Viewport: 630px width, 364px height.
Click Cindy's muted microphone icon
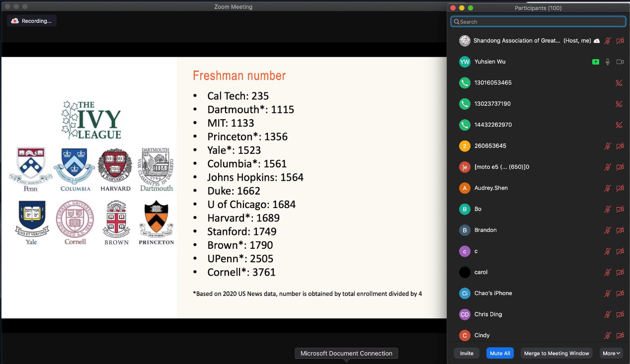(x=607, y=335)
